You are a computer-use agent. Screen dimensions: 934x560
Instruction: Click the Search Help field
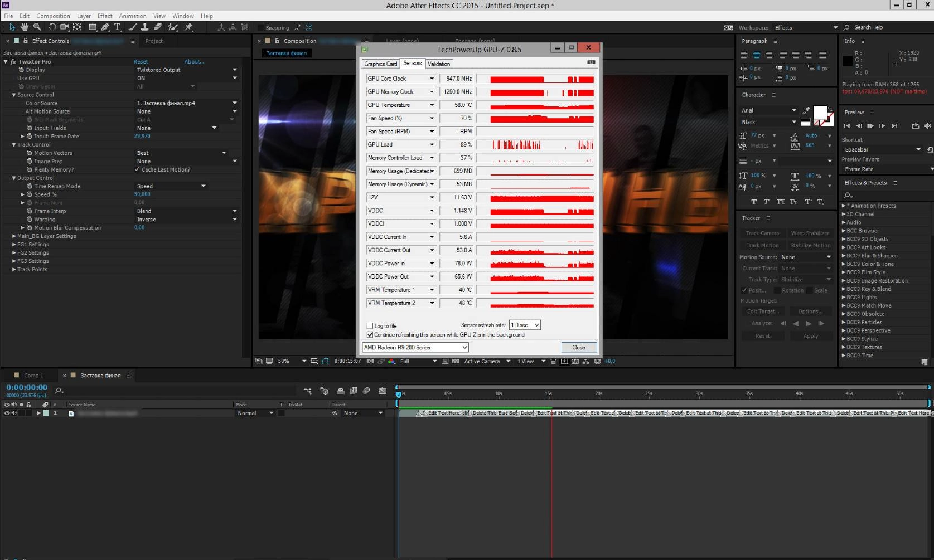887,27
